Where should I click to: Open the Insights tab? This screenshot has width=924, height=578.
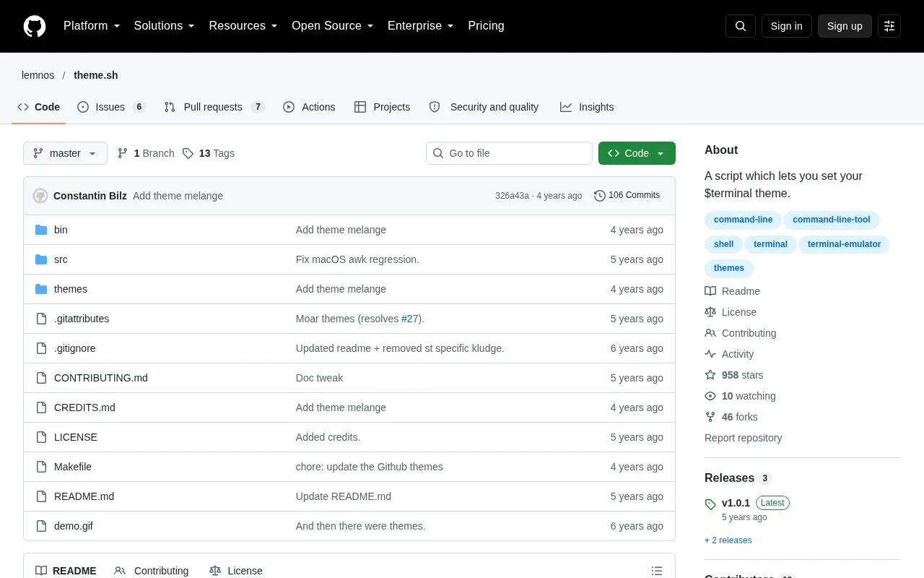[x=587, y=107]
